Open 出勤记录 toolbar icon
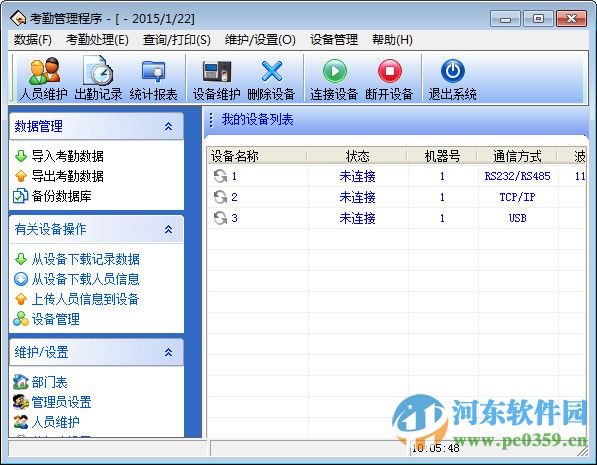The width and height of the screenshot is (597, 465). (x=98, y=70)
